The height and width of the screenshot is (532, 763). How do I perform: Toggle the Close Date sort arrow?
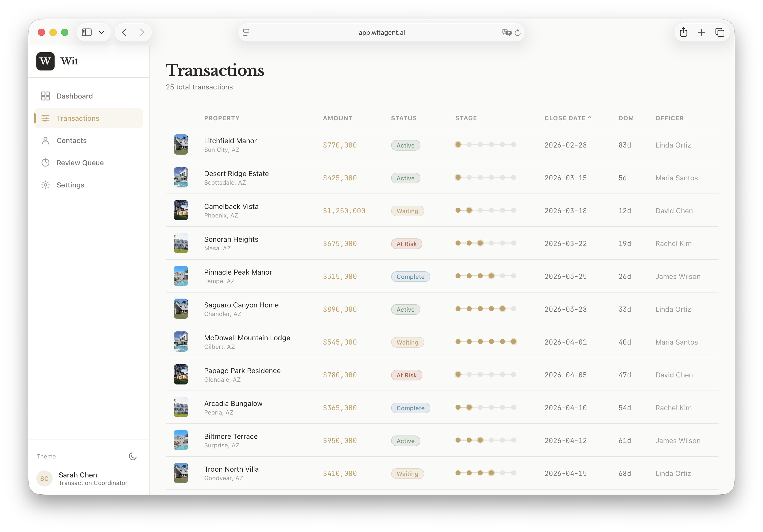click(590, 117)
